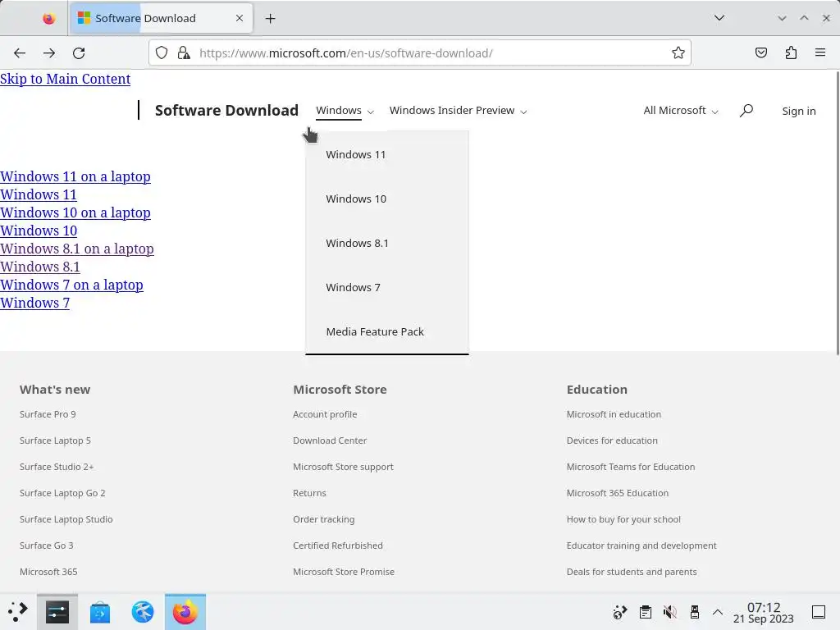Click the page vertical scrollbar
This screenshot has height=630, width=840.
point(838,213)
